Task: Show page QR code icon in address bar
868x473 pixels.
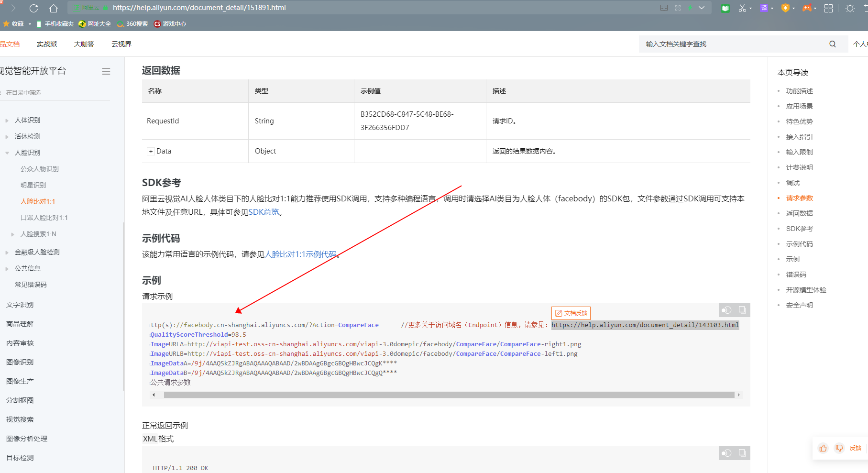Action: point(678,8)
